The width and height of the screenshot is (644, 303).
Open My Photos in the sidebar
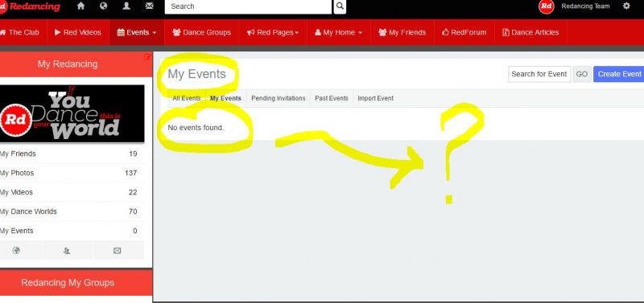pyautogui.click(x=68, y=173)
